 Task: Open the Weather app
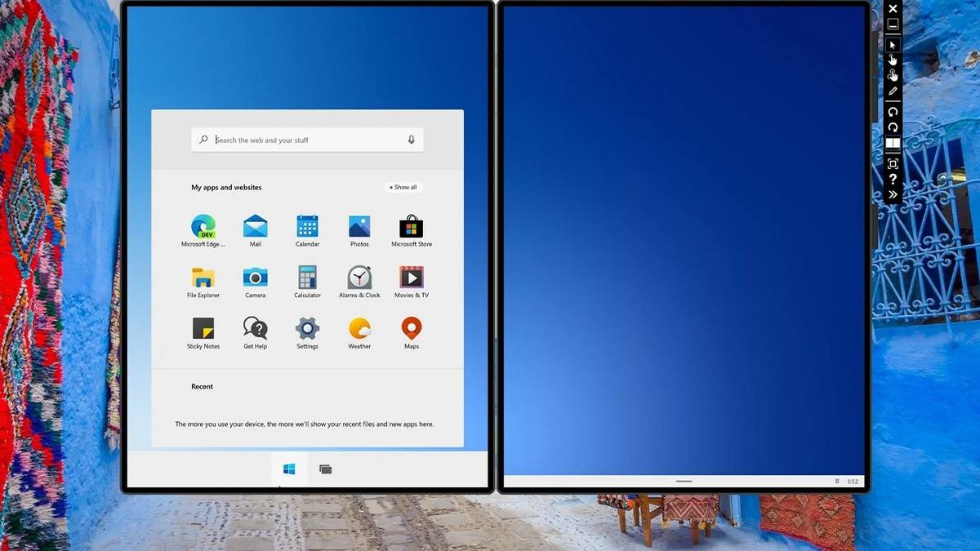coord(359,329)
